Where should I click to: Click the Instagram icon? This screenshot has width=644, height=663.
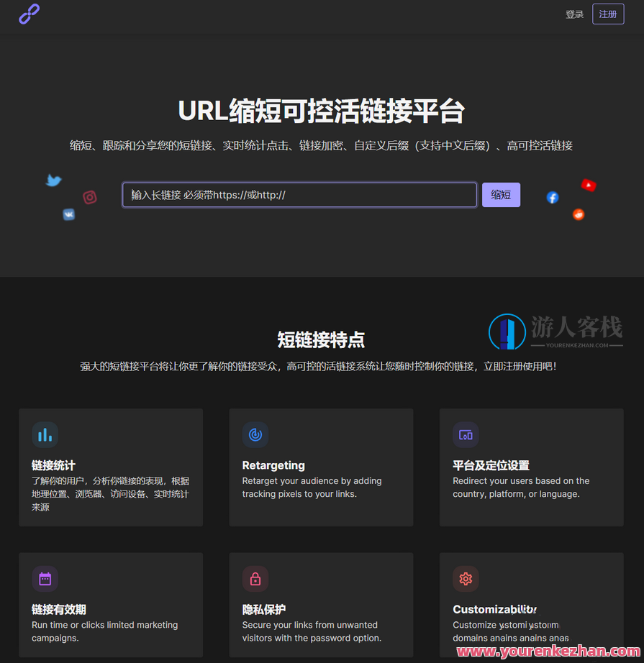(x=90, y=197)
